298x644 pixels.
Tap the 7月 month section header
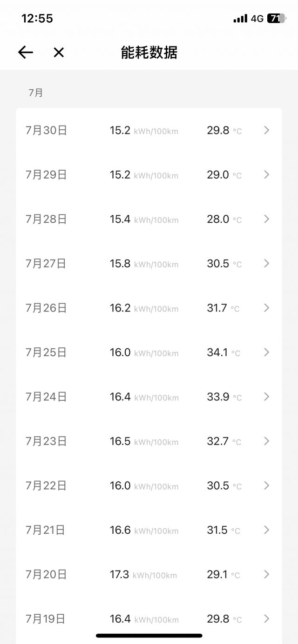pyautogui.click(x=35, y=93)
